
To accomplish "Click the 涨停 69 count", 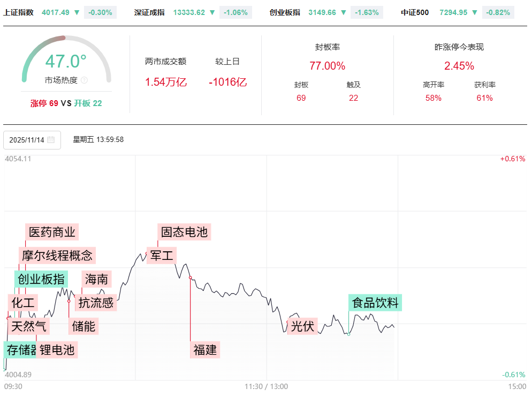I will point(44,103).
